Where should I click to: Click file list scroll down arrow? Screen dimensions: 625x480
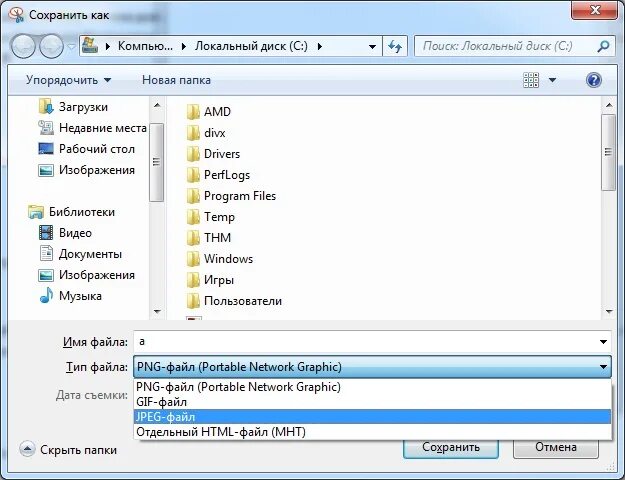609,311
